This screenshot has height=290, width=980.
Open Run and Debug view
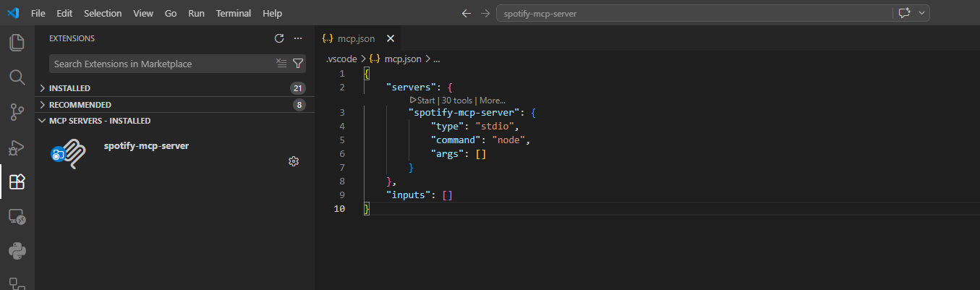(x=17, y=147)
